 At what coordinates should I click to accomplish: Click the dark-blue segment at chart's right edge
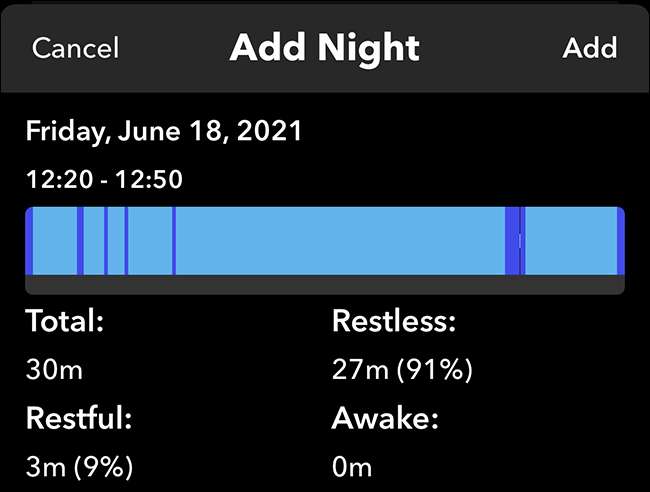tap(621, 241)
